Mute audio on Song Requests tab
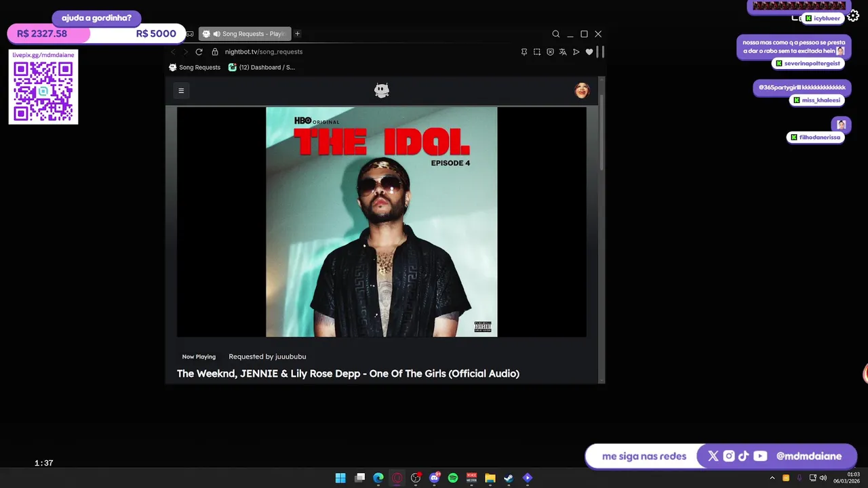Image resolution: width=868 pixels, height=488 pixels. [x=216, y=34]
